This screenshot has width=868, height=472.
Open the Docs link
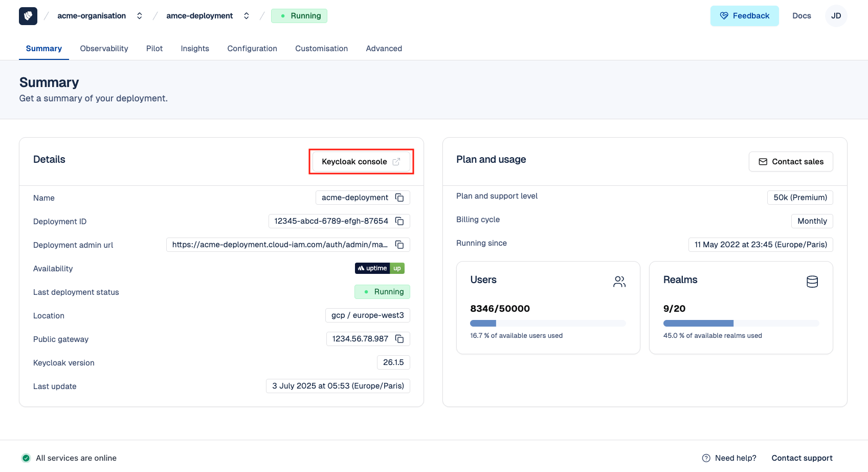click(802, 16)
